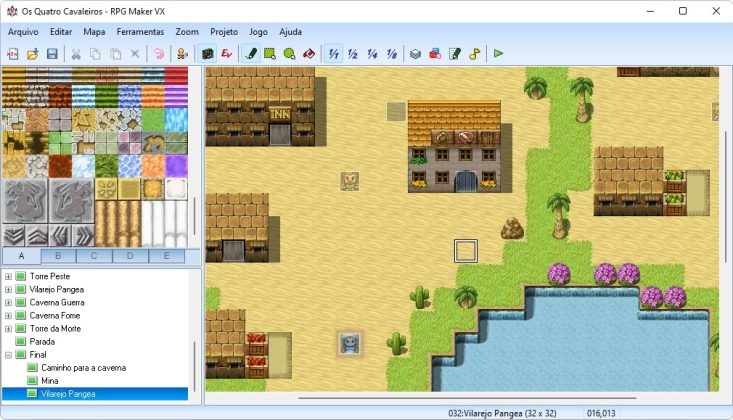Click the status bar text 032:Vilarejo Pangea (32 x 32)
Image resolution: width=733 pixels, height=420 pixels.
pyautogui.click(x=502, y=413)
